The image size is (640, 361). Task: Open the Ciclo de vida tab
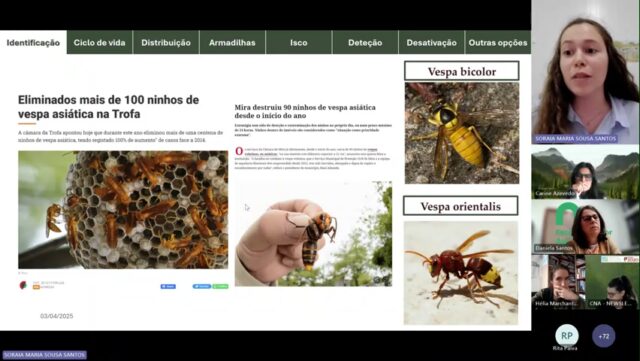(x=100, y=42)
